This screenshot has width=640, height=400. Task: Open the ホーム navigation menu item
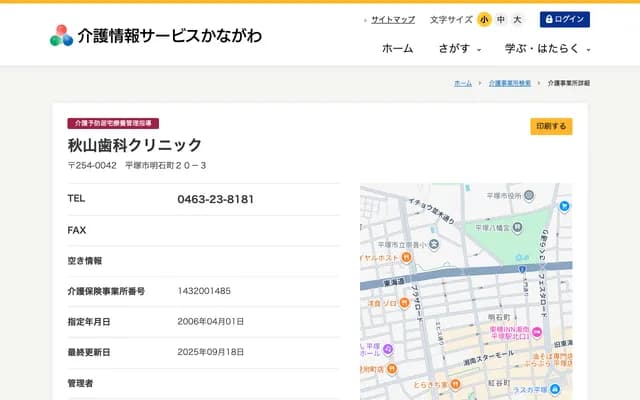(x=397, y=48)
